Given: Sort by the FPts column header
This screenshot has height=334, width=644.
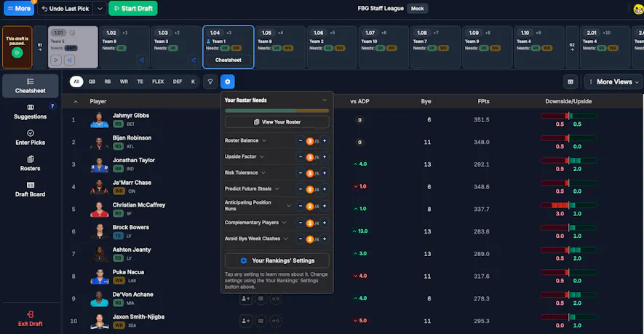Looking at the screenshot, I should pos(483,101).
